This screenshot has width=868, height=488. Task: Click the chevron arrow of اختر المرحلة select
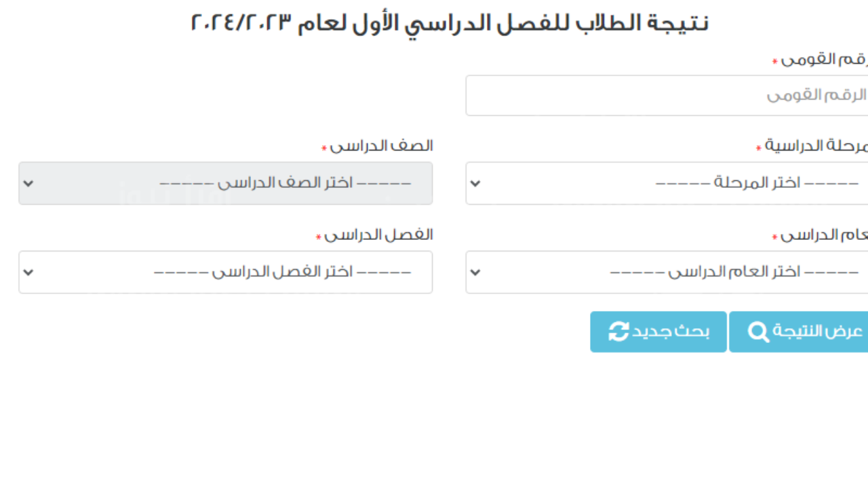[475, 184]
